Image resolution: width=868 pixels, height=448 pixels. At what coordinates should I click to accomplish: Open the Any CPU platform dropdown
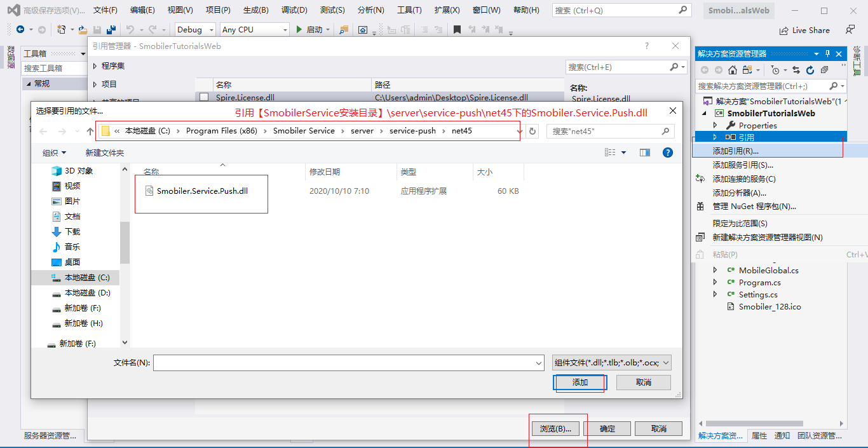[x=255, y=30]
